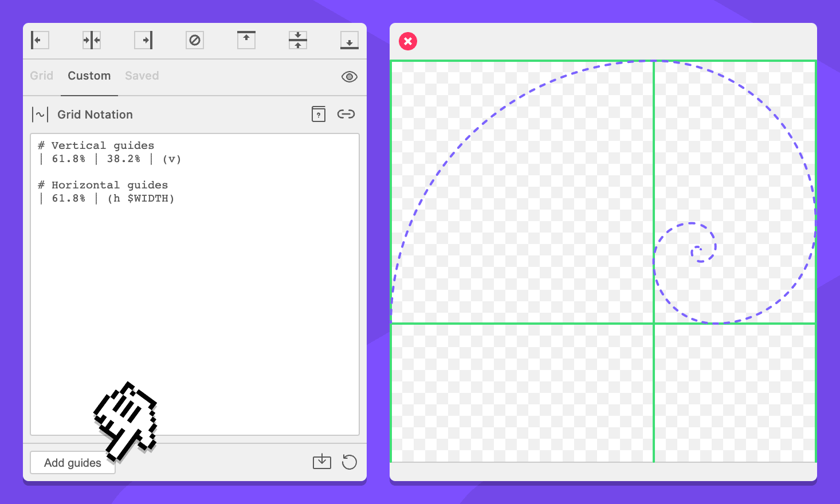Add guide to top edge

click(x=246, y=40)
